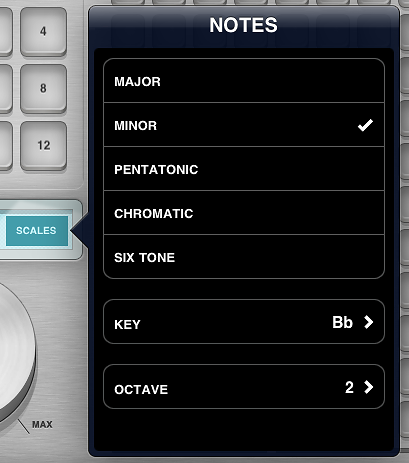
Task: Click the chevron arrow next to Bb
Action: [x=368, y=322]
